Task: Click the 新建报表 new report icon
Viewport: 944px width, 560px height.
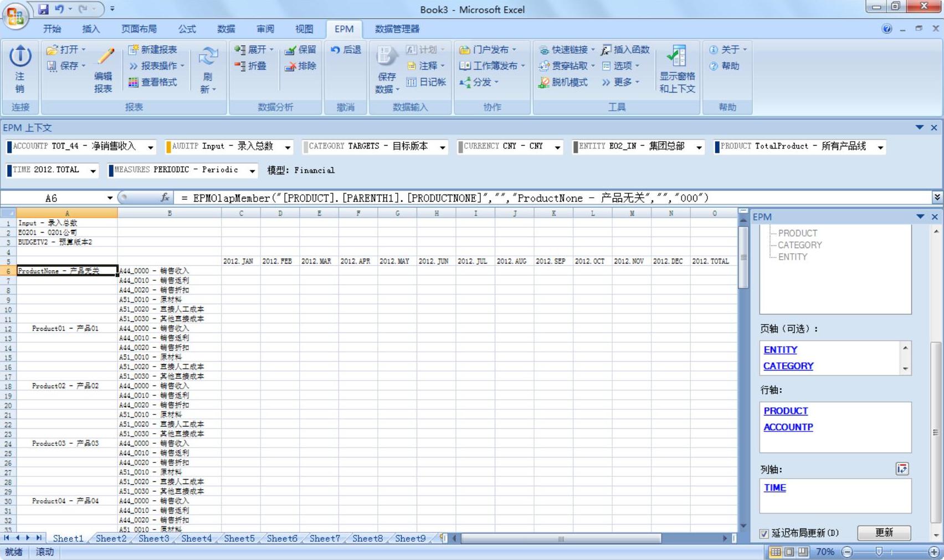Action: point(133,50)
